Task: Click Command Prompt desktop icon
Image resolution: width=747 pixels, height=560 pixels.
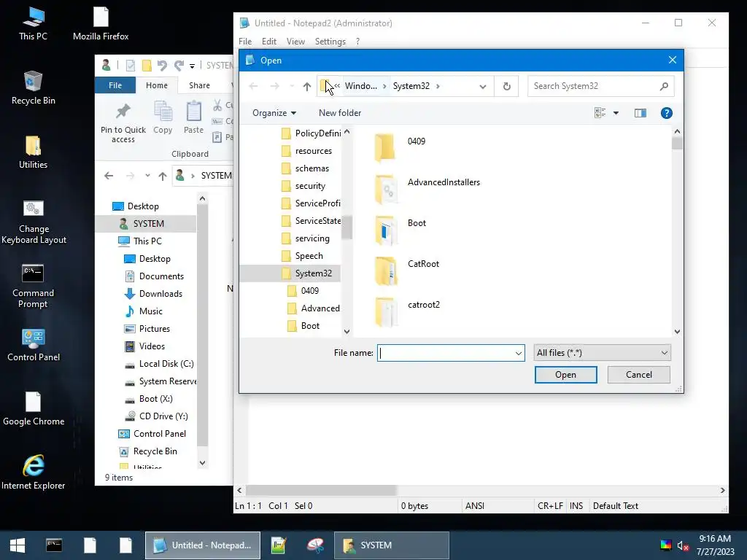Action: pos(33,286)
